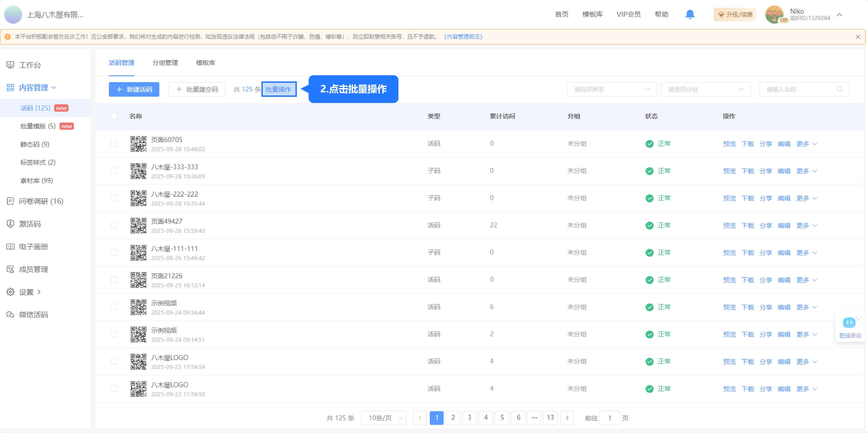The image size is (868, 433).
Task: Open 微信活码 WeChat icon item
Action: pyautogui.click(x=10, y=315)
